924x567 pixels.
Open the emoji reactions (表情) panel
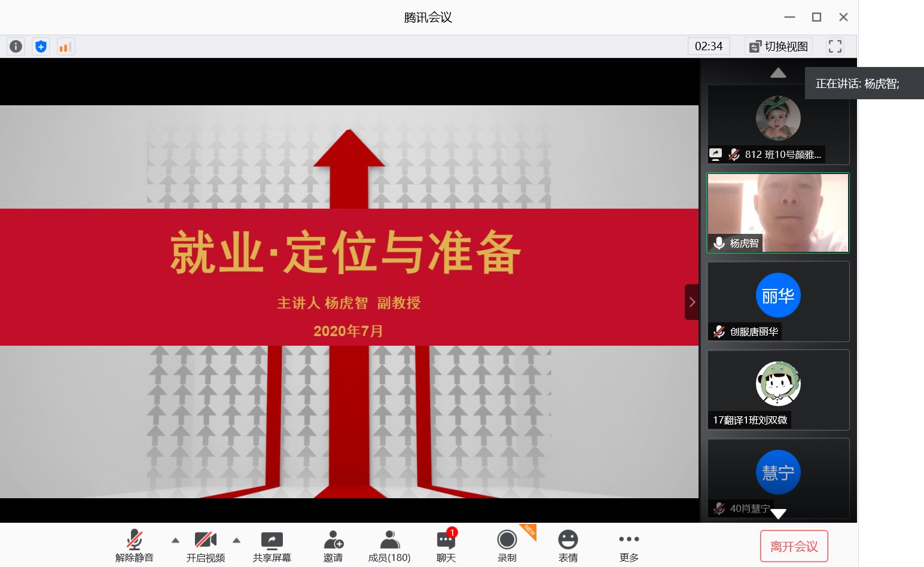point(568,547)
